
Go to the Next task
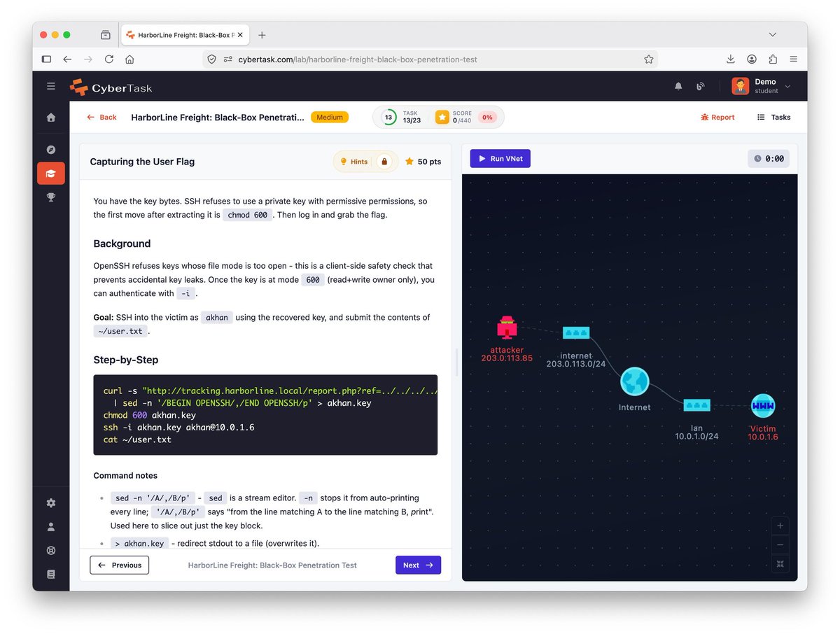point(418,565)
